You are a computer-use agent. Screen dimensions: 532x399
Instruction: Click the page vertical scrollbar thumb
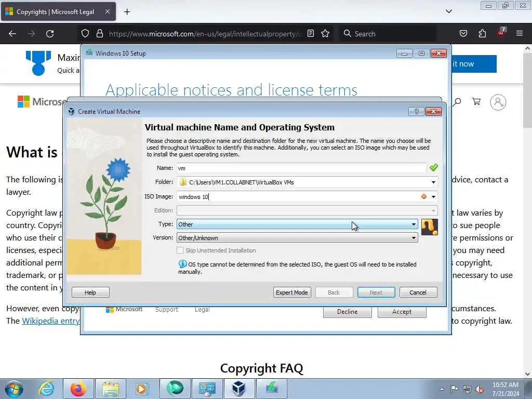[528, 90]
